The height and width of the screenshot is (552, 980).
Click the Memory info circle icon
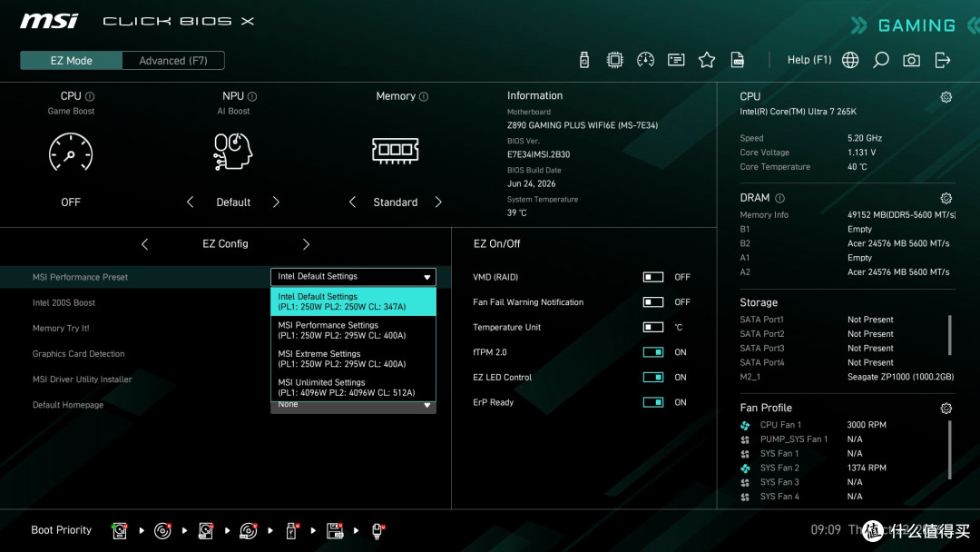point(424,96)
